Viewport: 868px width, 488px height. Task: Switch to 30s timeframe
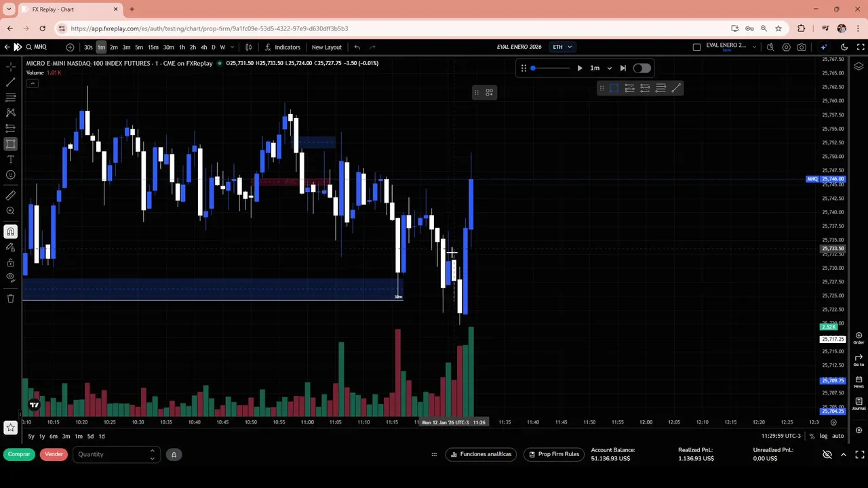[x=88, y=47]
